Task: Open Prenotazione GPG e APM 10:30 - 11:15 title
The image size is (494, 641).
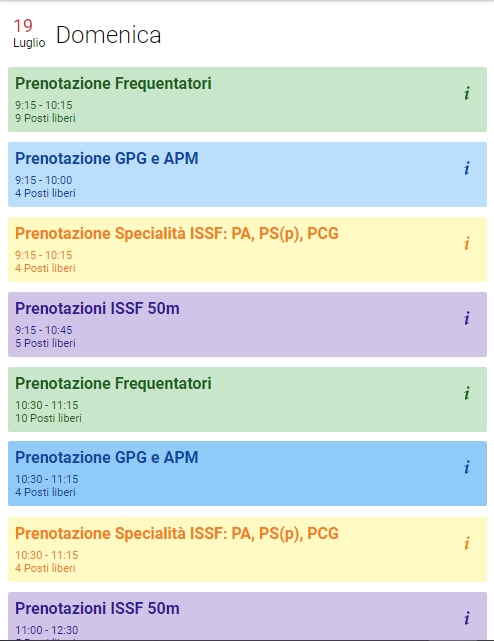Action: pyautogui.click(x=107, y=457)
